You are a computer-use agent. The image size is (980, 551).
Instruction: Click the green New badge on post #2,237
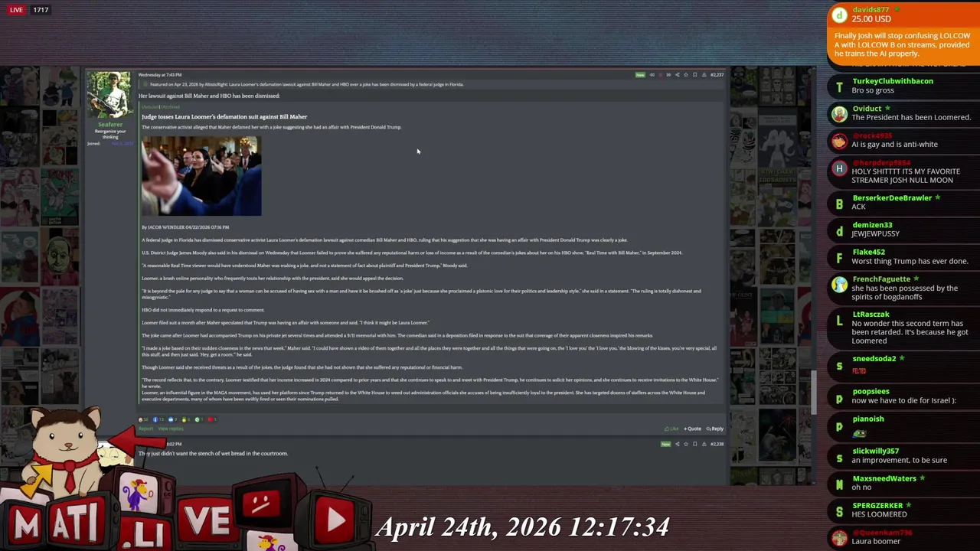click(x=640, y=75)
